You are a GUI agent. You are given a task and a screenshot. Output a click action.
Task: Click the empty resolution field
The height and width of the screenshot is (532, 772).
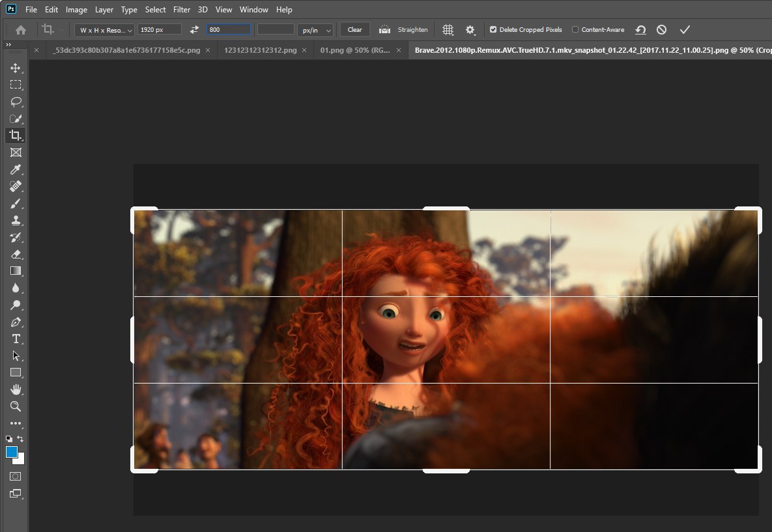click(276, 29)
